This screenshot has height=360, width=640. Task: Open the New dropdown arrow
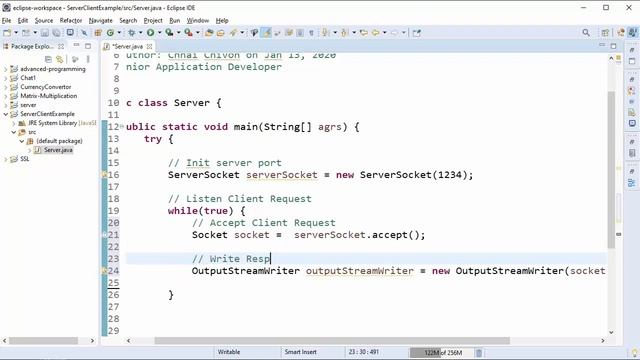pos(16,33)
